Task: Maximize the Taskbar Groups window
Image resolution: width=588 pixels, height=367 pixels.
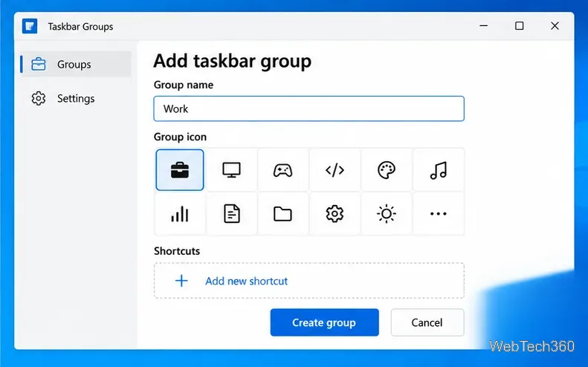Action: 520,26
